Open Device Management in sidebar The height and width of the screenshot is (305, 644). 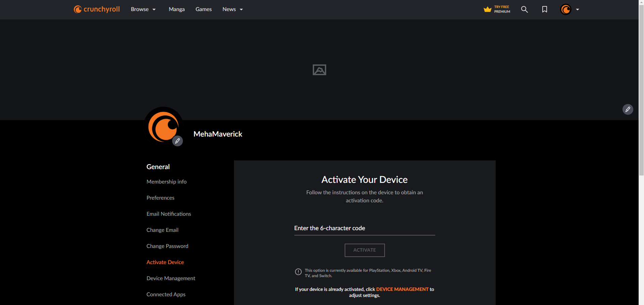(171, 278)
